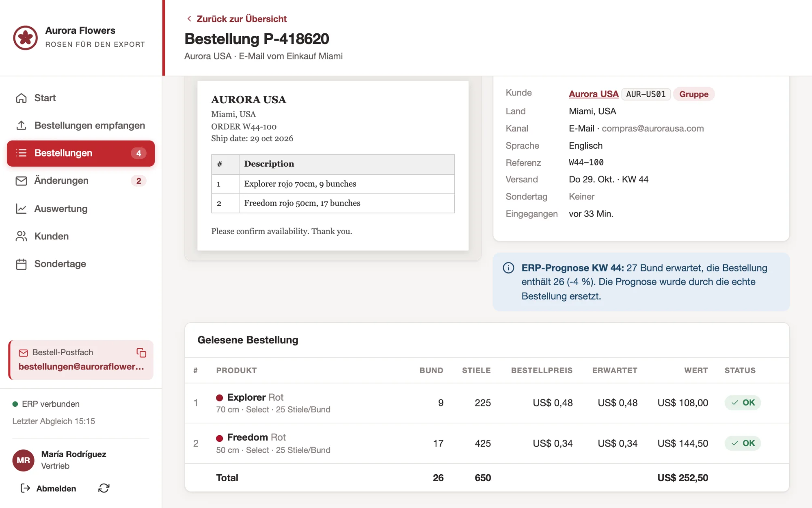Copy the Bestell-Postfach email address
The width and height of the screenshot is (812, 508).
[141, 353]
